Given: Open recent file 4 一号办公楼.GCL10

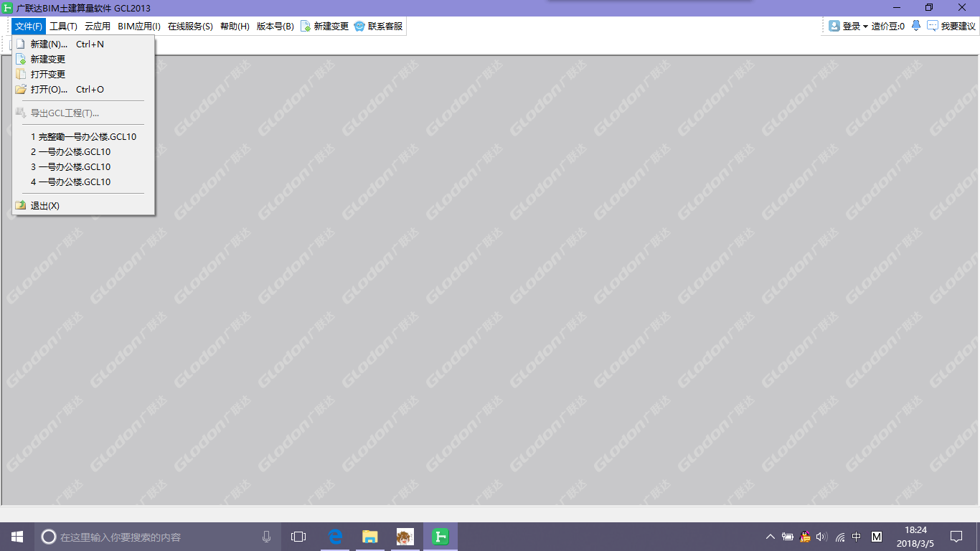Looking at the screenshot, I should [83, 182].
